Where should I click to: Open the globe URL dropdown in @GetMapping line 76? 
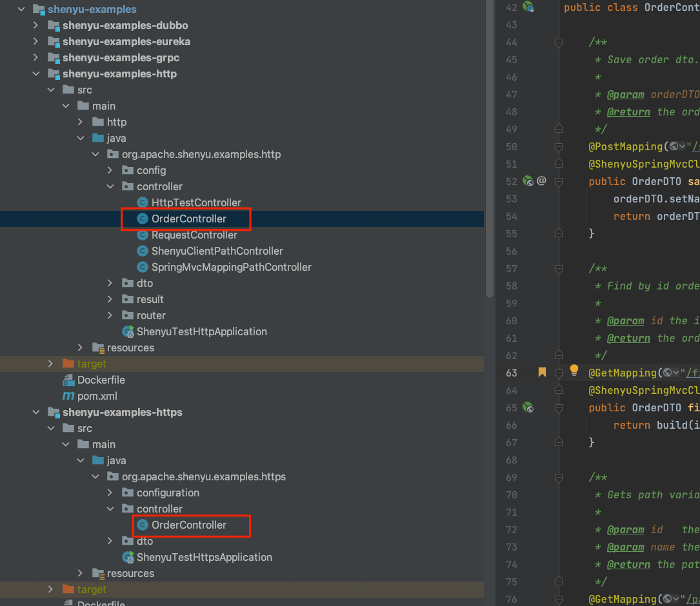[670, 599]
